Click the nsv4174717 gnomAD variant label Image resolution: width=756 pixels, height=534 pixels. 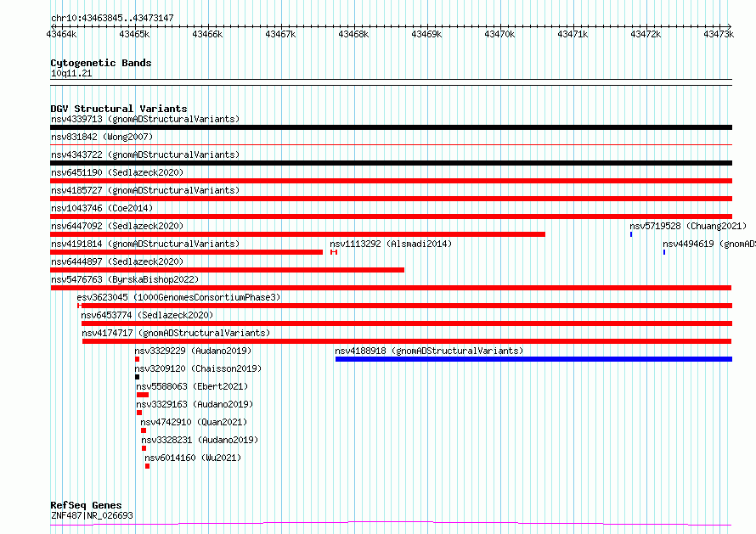tap(176, 333)
